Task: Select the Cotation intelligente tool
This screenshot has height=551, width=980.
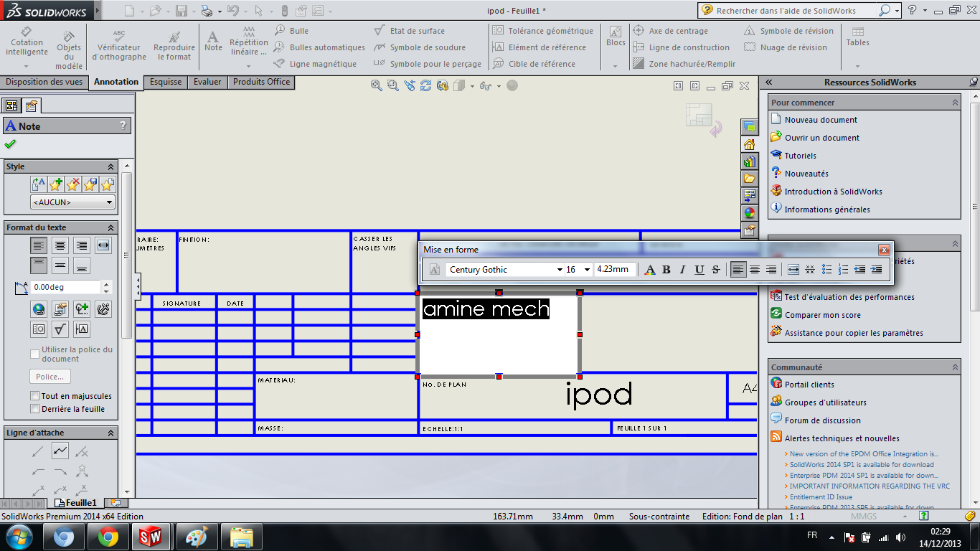Action: tap(27, 43)
